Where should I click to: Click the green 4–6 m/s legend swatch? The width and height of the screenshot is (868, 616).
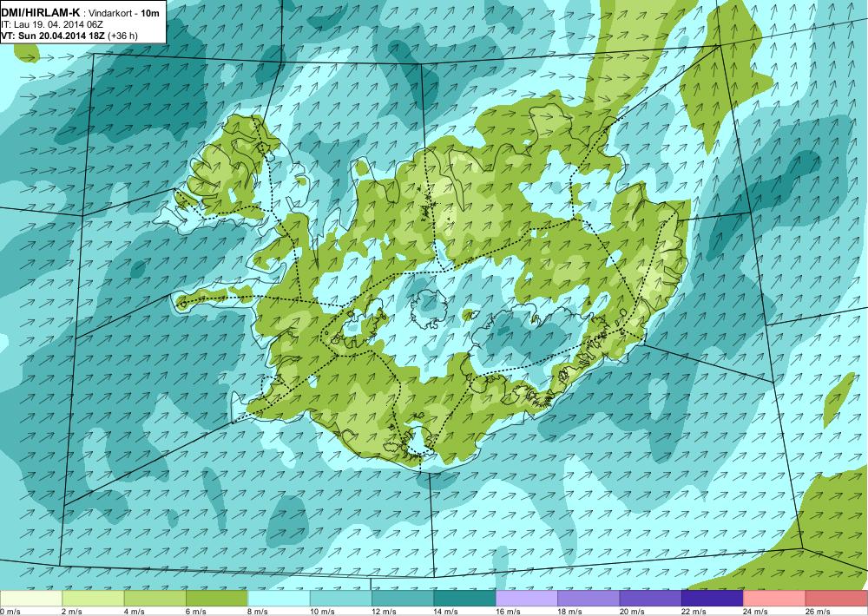coord(155,599)
